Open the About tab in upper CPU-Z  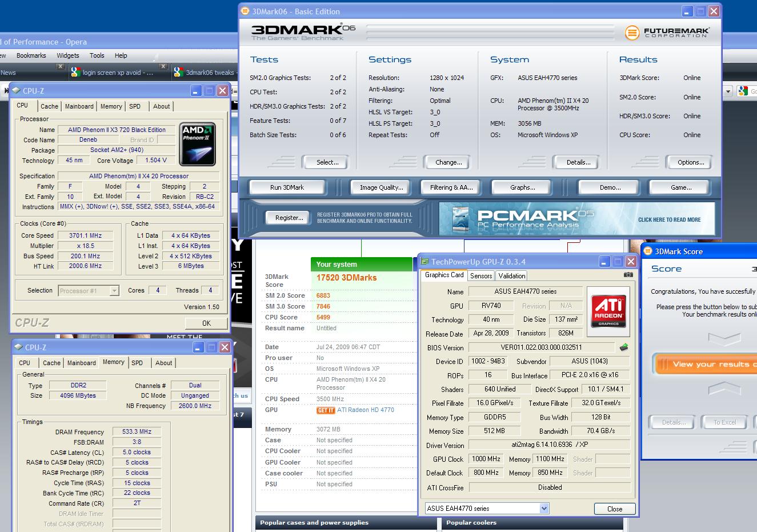pyautogui.click(x=161, y=106)
